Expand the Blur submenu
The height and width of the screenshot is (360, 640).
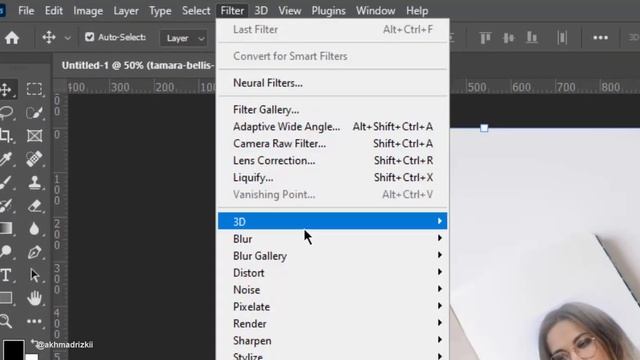tap(332, 239)
